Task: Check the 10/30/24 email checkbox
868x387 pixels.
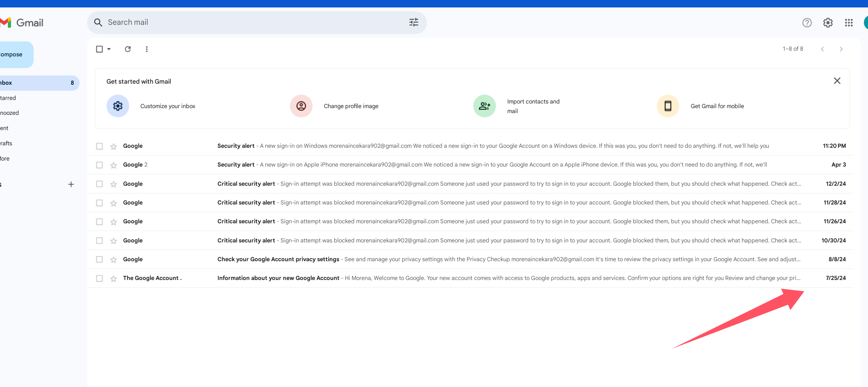Action: (x=99, y=241)
